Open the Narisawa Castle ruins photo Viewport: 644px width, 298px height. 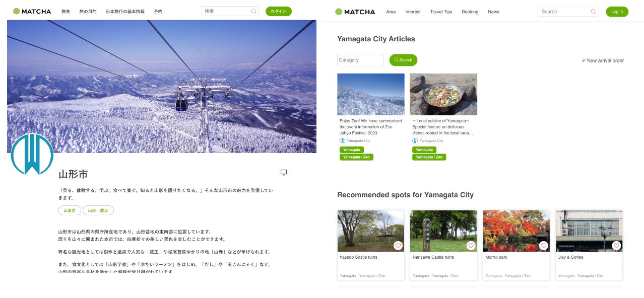443,231
